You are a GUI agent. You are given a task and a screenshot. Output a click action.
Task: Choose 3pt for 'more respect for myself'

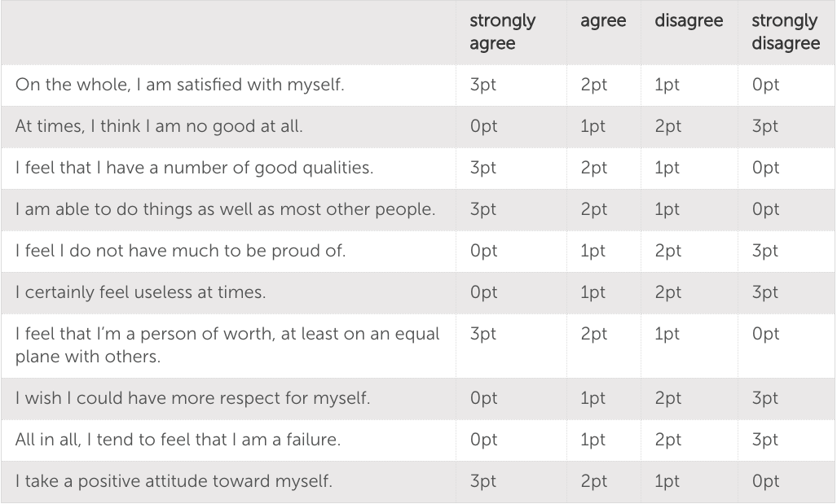(x=764, y=400)
